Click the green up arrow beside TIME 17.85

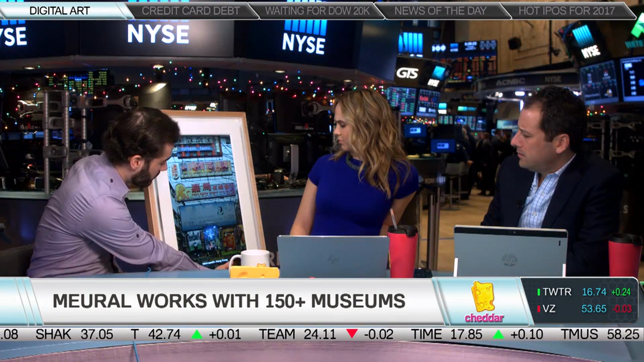[498, 334]
